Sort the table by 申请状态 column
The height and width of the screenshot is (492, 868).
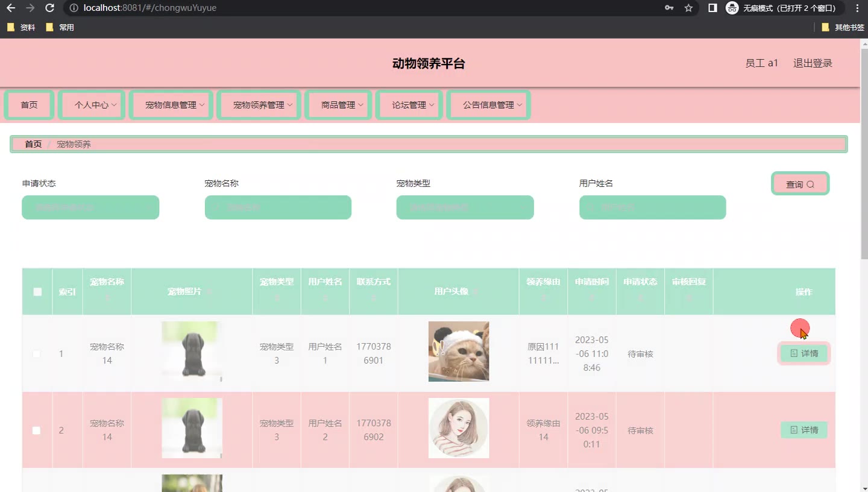640,297
